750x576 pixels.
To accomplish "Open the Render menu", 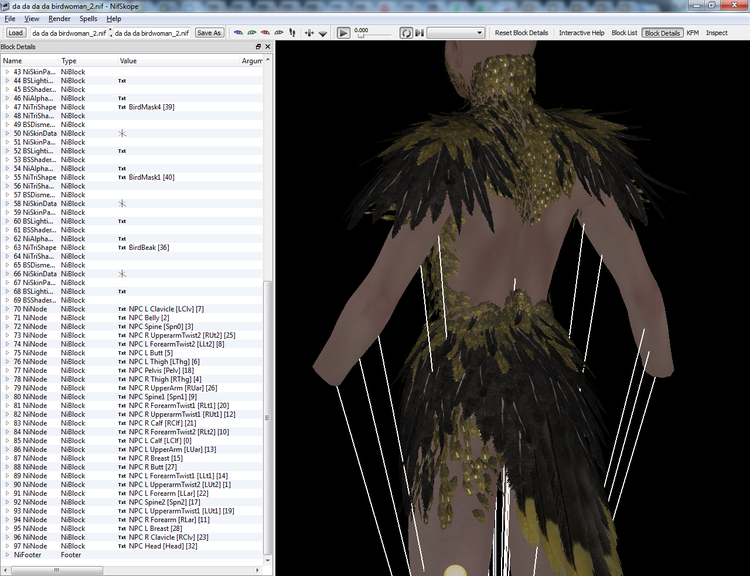I will click(x=59, y=19).
